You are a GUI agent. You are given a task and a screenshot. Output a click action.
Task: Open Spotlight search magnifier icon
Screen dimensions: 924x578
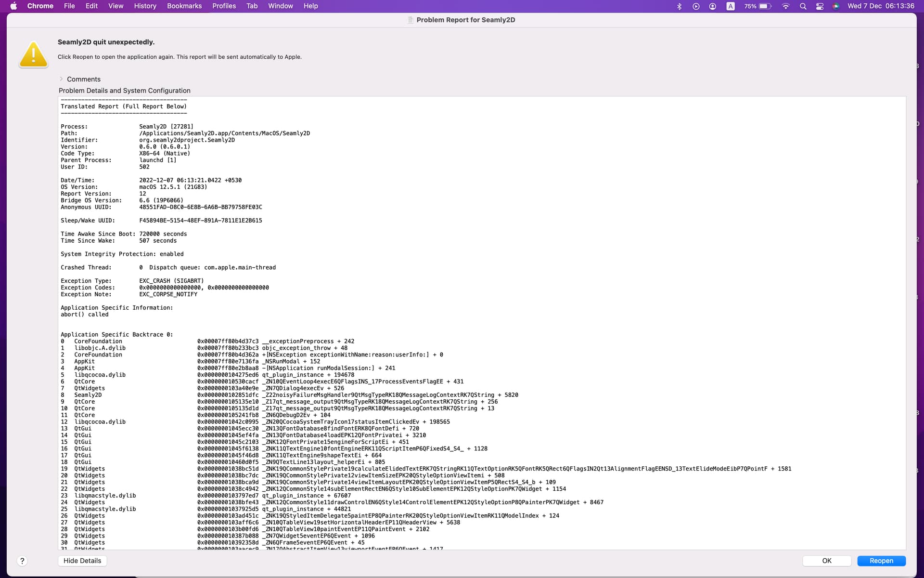tap(803, 6)
